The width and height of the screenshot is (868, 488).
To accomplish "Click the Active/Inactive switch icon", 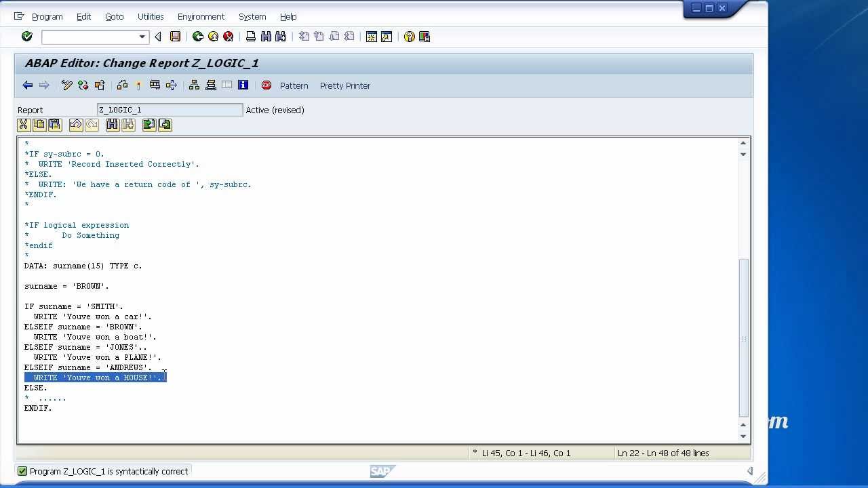I will 83,85.
